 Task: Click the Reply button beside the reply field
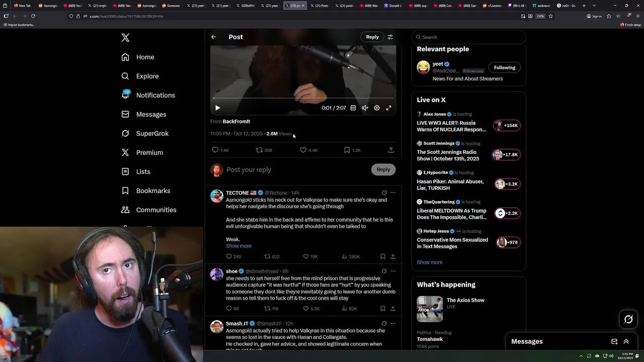click(x=383, y=169)
